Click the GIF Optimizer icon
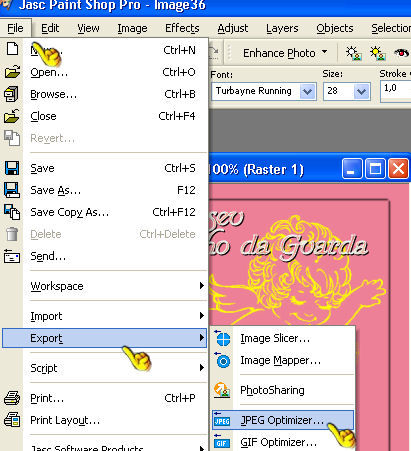Viewport: 411px width, 451px height. point(222,442)
